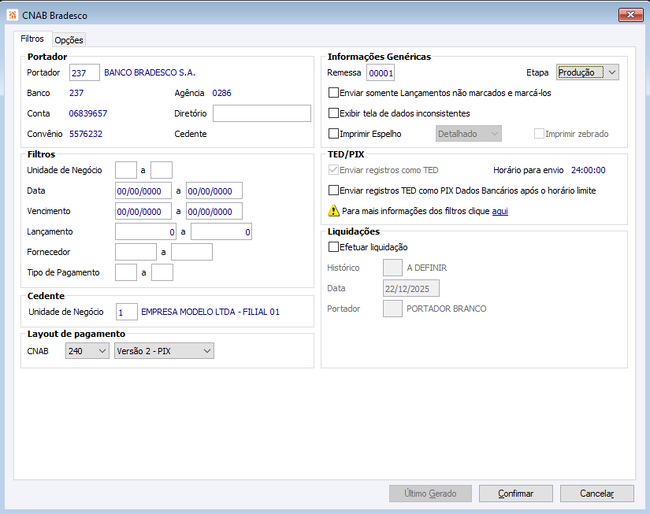Click the A DEFINIR histórico text
The width and height of the screenshot is (650, 514).
coord(427,268)
